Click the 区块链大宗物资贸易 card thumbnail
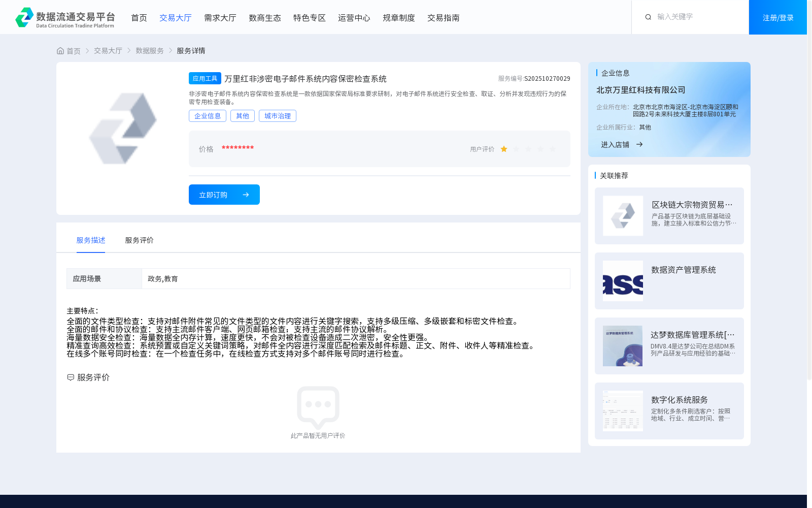Screen dimensions: 812x508 click(623, 216)
